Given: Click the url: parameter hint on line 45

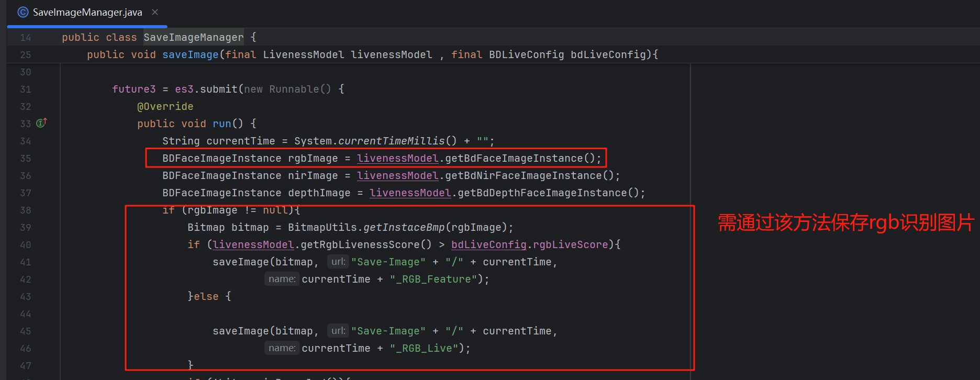Looking at the screenshot, I should pyautogui.click(x=338, y=331).
